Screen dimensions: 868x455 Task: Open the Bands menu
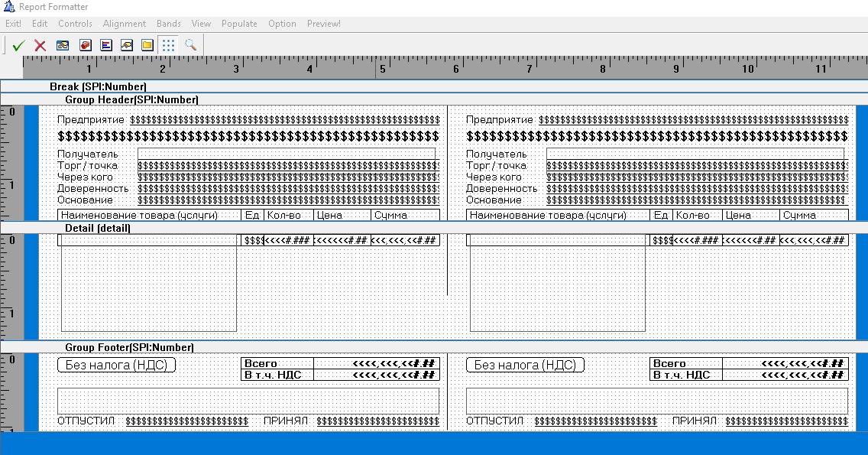(169, 24)
